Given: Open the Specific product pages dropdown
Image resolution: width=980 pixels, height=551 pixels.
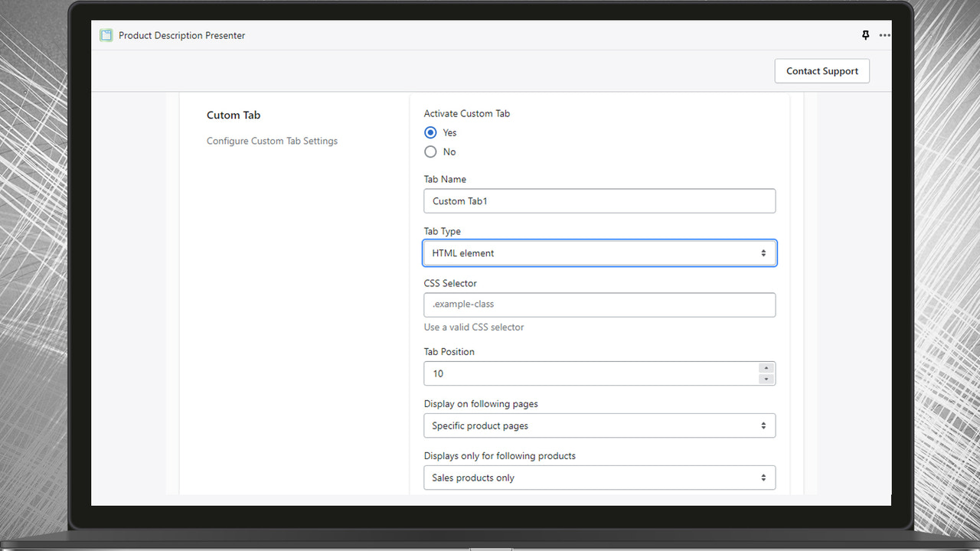Looking at the screenshot, I should tap(599, 425).
